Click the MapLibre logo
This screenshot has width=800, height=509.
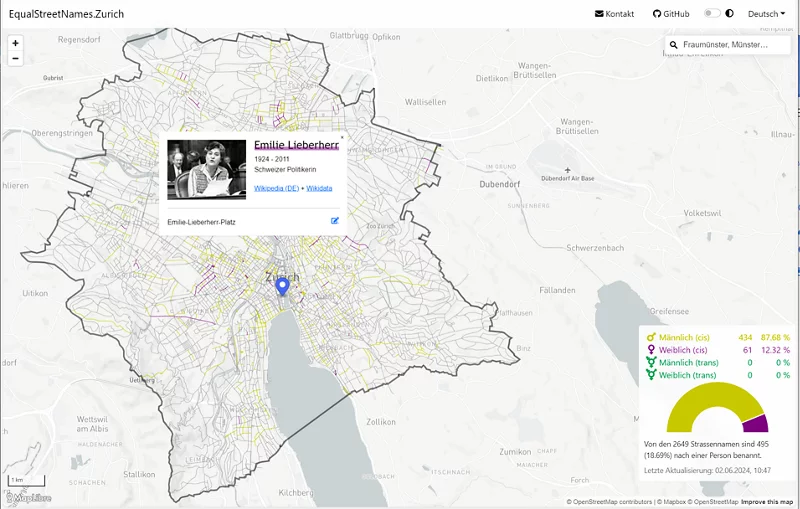pos(29,498)
